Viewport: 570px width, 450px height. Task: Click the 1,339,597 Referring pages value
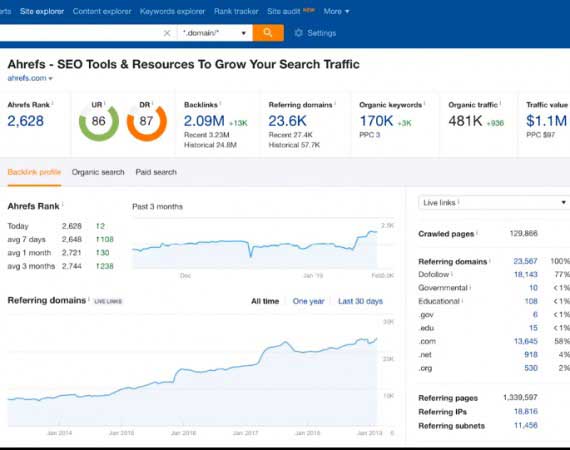coord(520,397)
